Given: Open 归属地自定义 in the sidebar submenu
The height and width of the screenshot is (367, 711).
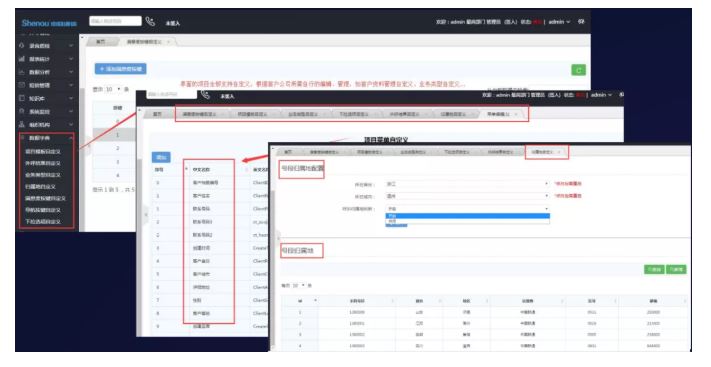Looking at the screenshot, I should coord(40,186).
